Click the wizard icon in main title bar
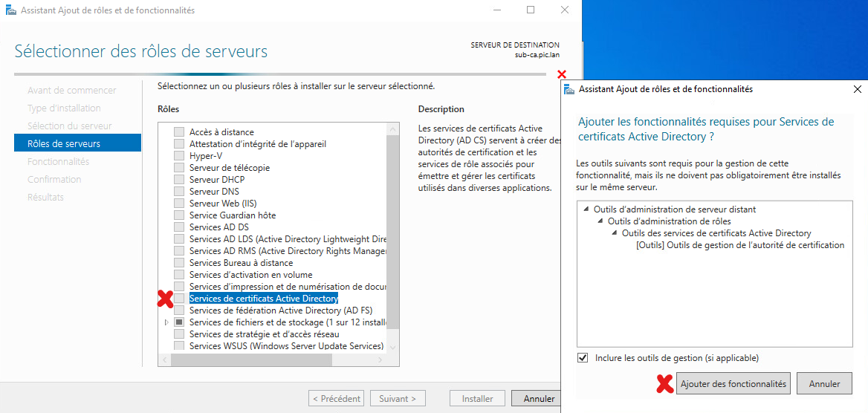 coord(10,10)
